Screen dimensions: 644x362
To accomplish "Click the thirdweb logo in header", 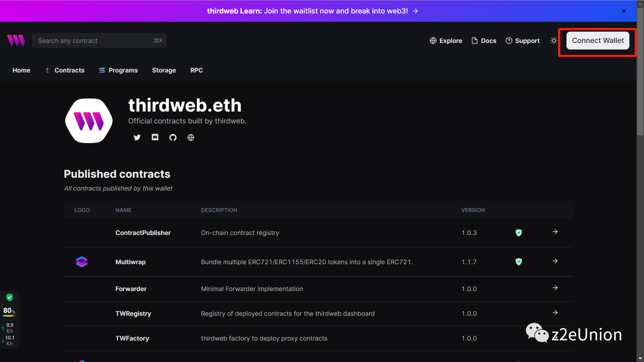I will 16,41.
